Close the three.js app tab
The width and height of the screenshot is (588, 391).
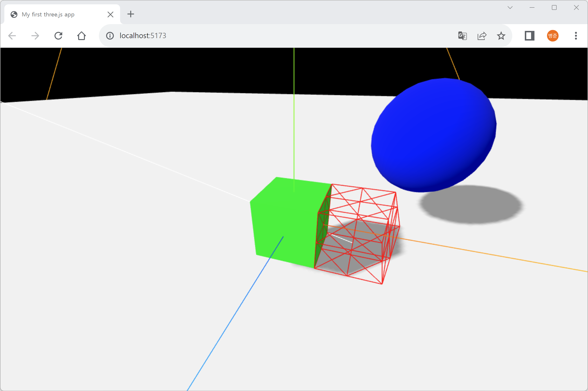110,14
